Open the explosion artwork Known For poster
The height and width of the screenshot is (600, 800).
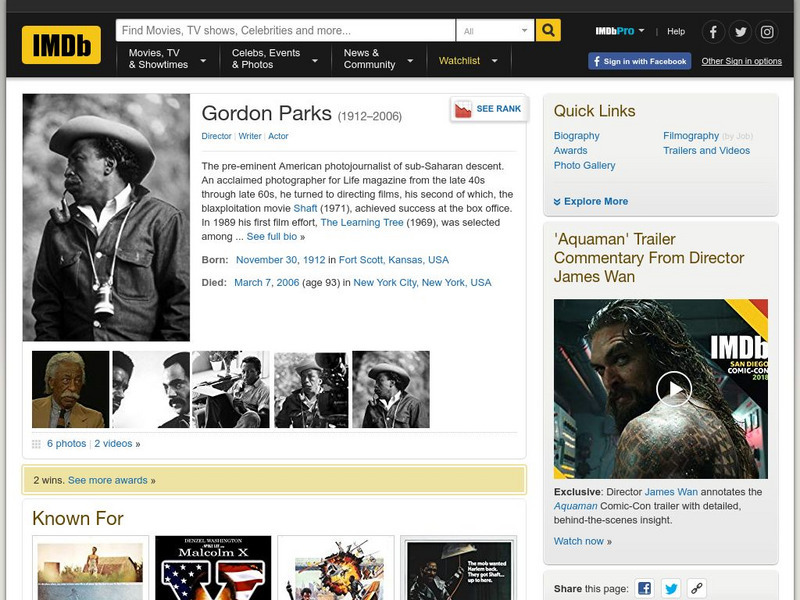336,568
